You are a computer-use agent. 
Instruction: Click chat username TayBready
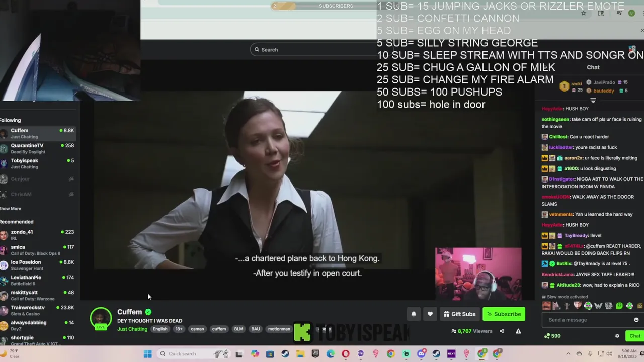click(x=576, y=235)
